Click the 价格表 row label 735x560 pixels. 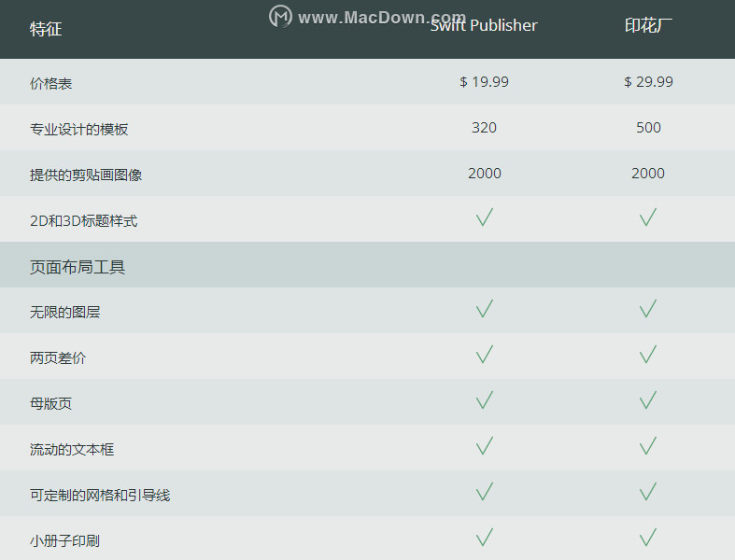click(x=50, y=83)
